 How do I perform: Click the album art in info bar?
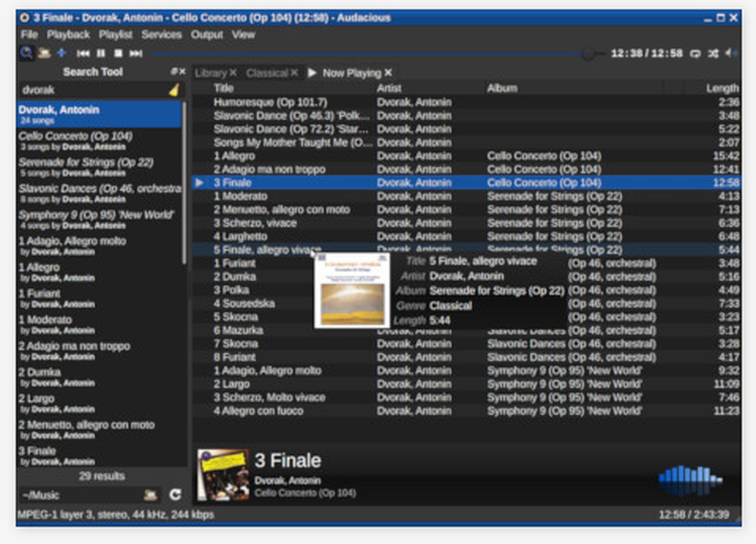pyautogui.click(x=223, y=474)
